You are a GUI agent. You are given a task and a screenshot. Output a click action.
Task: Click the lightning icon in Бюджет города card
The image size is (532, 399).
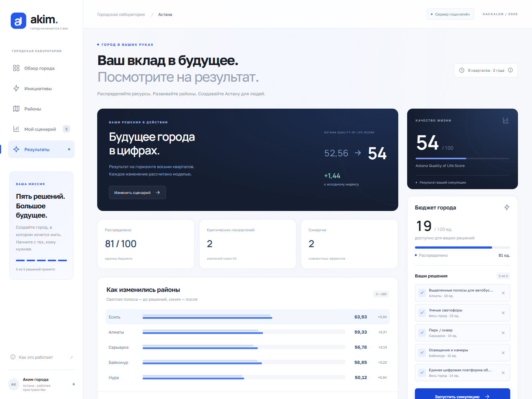(507, 207)
